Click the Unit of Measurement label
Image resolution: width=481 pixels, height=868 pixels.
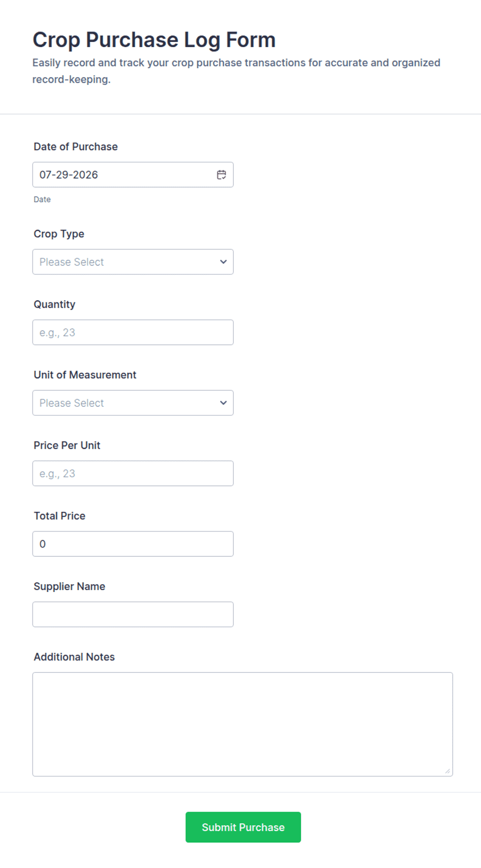pyautogui.click(x=85, y=375)
